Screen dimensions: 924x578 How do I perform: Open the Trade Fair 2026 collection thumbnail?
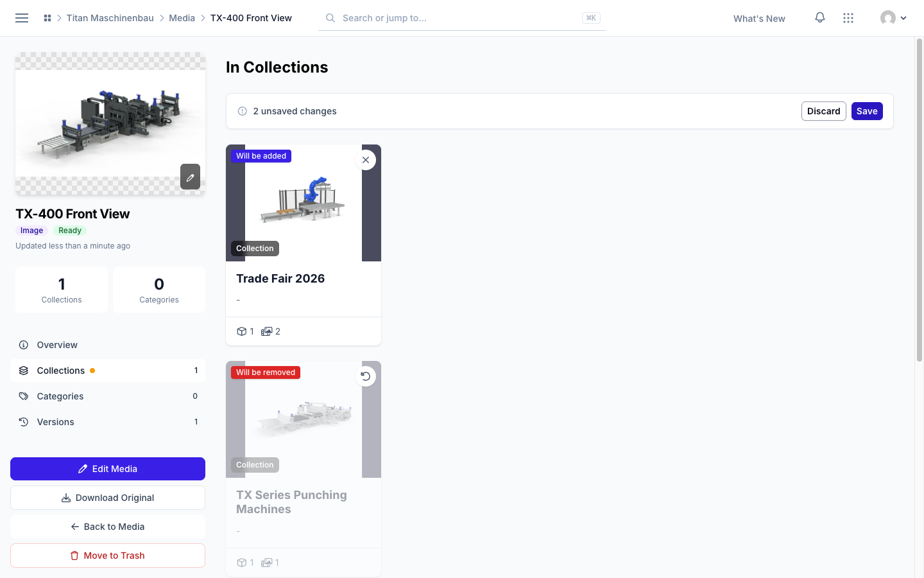coord(304,203)
